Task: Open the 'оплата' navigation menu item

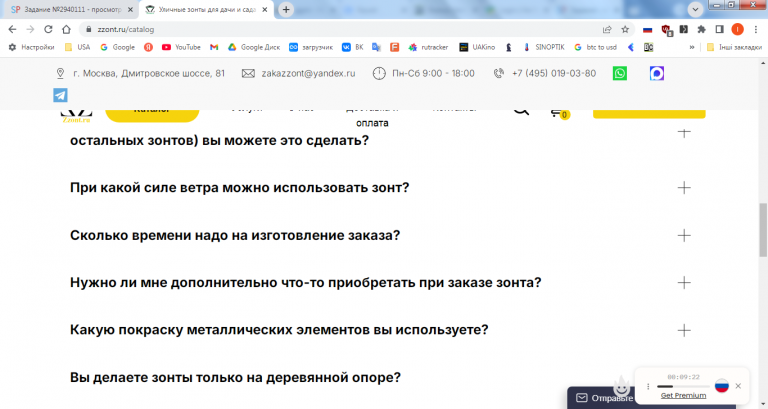Action: coord(372,123)
